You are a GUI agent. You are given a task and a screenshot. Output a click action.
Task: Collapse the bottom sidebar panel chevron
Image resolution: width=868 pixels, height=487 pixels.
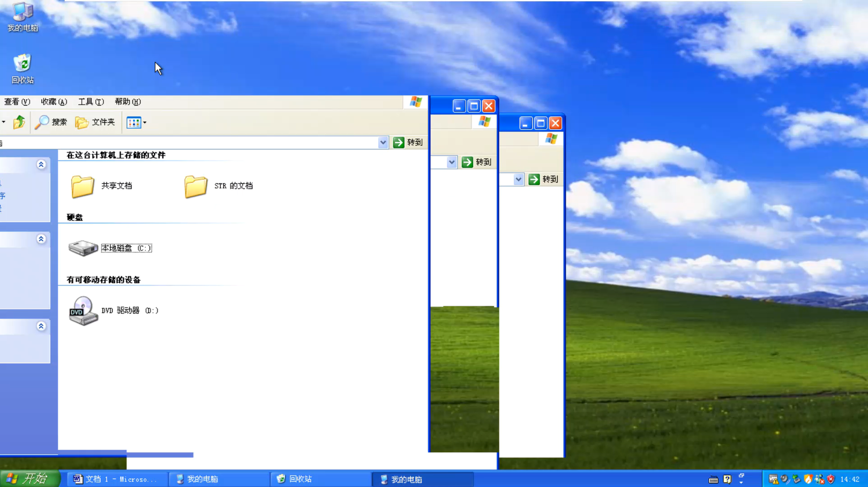tap(41, 326)
